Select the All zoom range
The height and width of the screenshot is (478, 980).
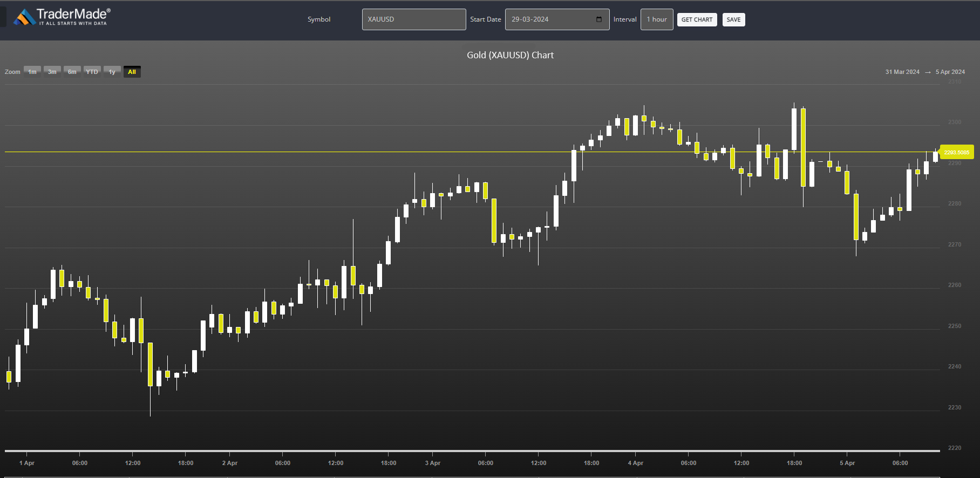(x=132, y=72)
